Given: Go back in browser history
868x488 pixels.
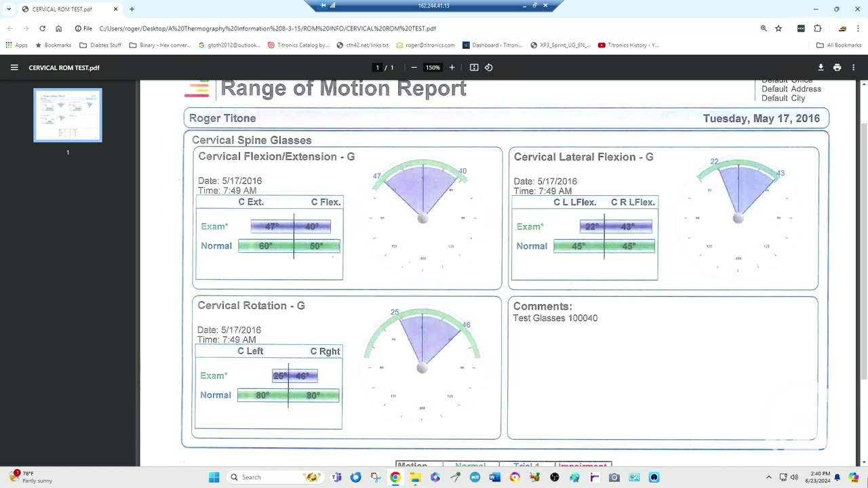Looking at the screenshot, I should (9, 28).
